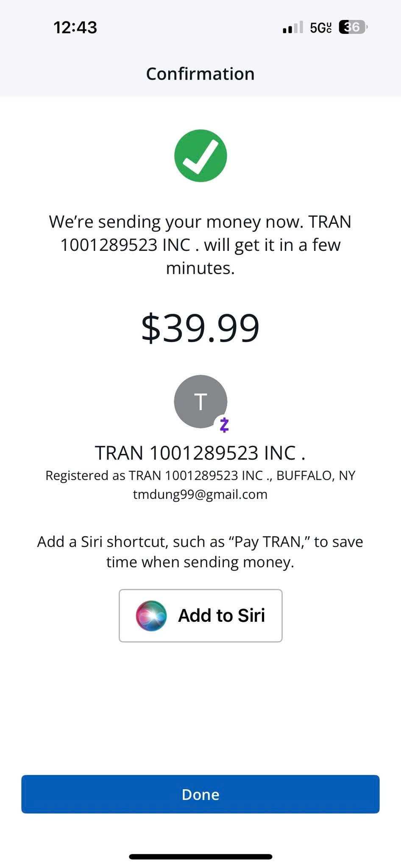Image resolution: width=401 pixels, height=868 pixels.
Task: Tap the Siri shortcut suggestion text
Action: [x=200, y=552]
